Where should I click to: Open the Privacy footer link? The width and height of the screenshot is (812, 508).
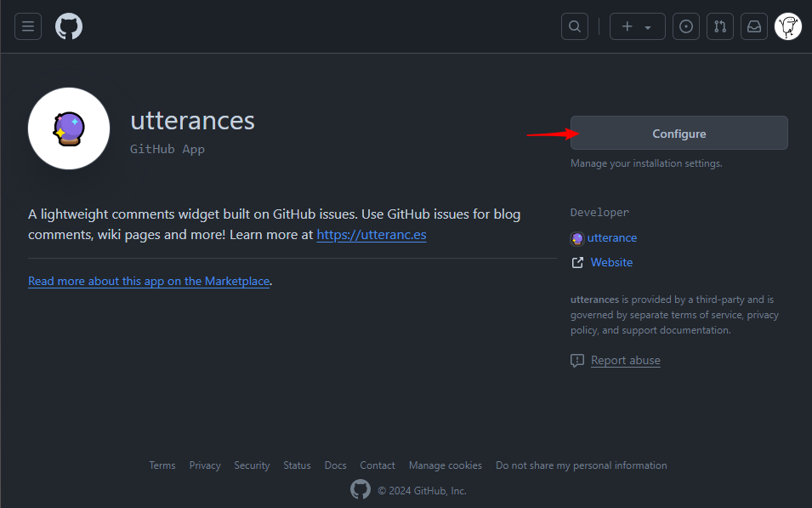click(205, 465)
